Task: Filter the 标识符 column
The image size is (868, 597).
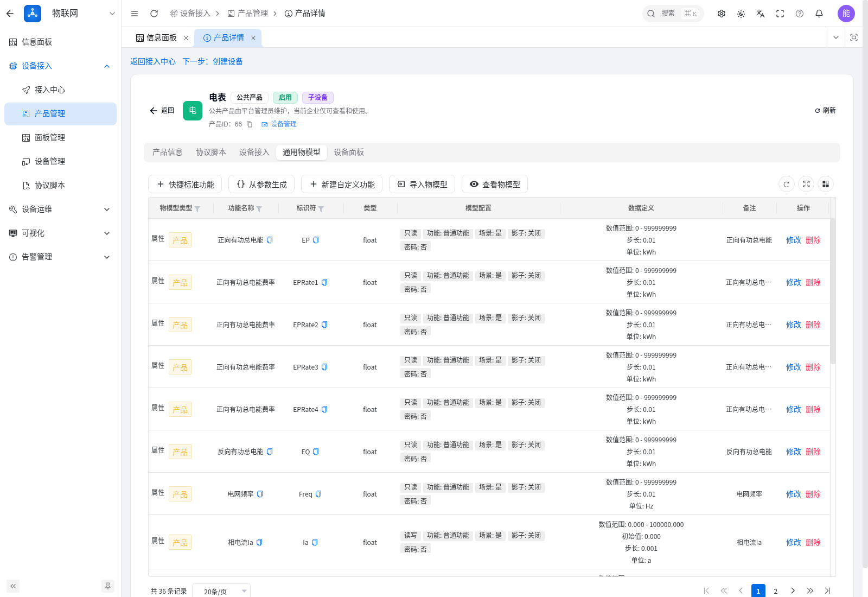Action: pyautogui.click(x=321, y=209)
